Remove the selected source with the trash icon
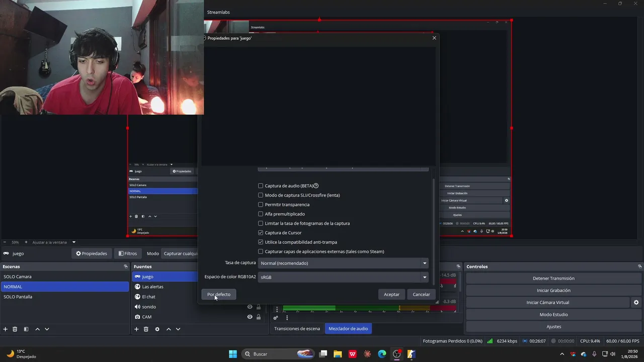This screenshot has width=644, height=362. 146,329
